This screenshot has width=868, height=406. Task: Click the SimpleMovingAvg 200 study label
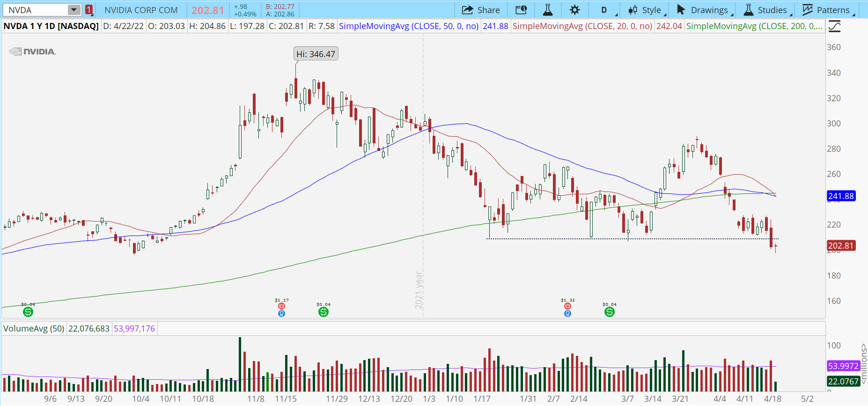pos(754,26)
